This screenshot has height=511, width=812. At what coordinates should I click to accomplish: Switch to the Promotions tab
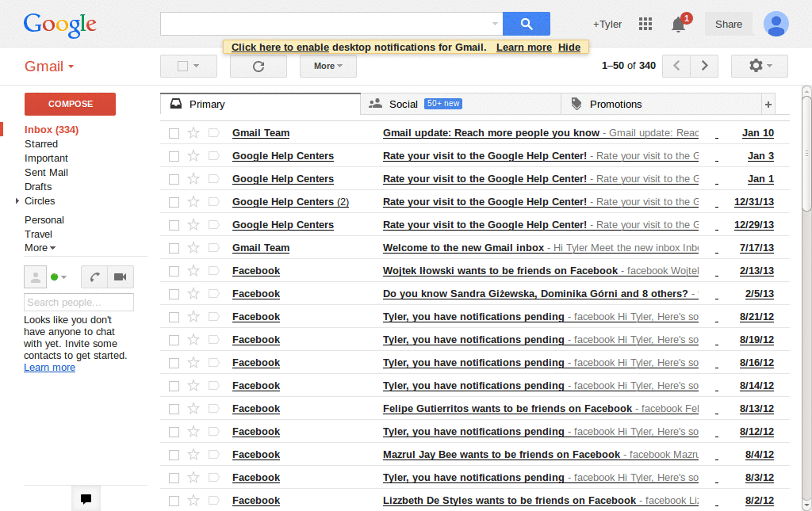[661, 105]
